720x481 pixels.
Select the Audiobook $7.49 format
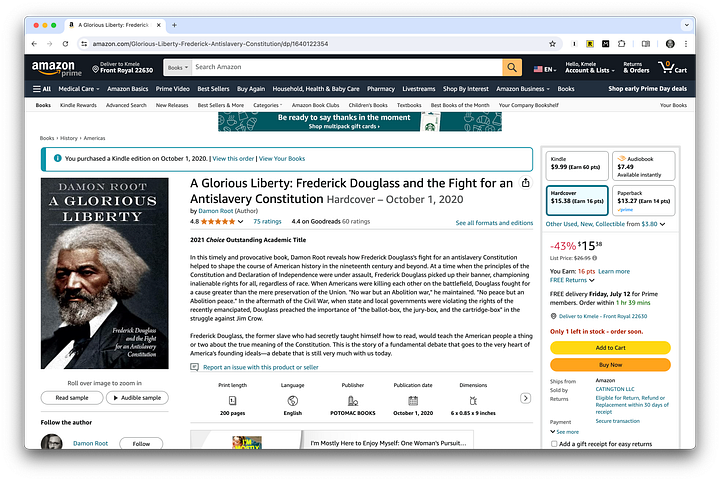[644, 166]
